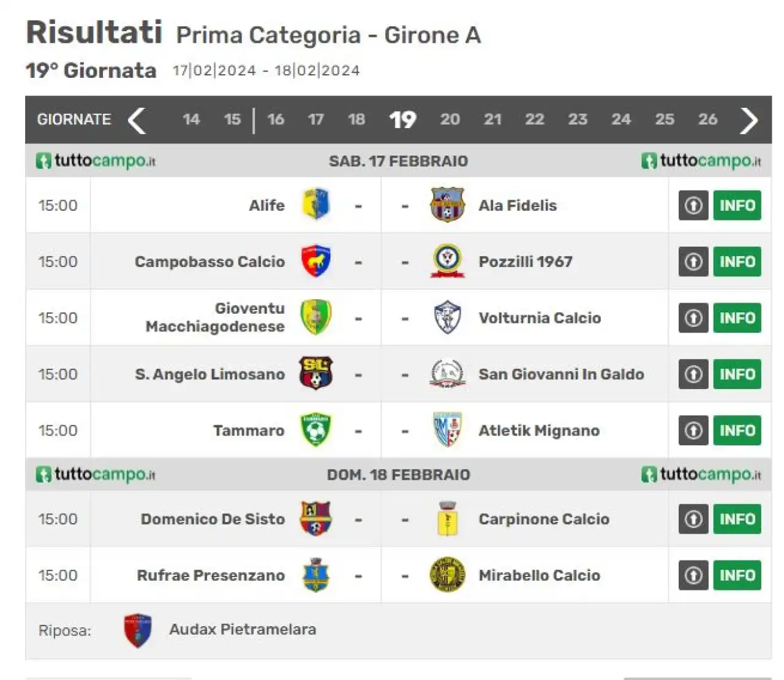The image size is (784, 680).
Task: Open the San Giovanni In Galdo team link
Action: [561, 374]
